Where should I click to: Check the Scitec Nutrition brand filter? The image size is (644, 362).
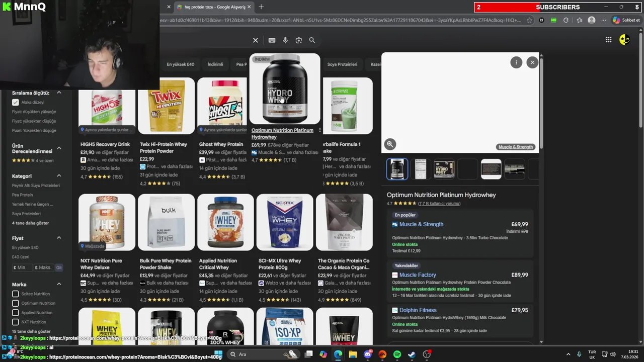16,294
